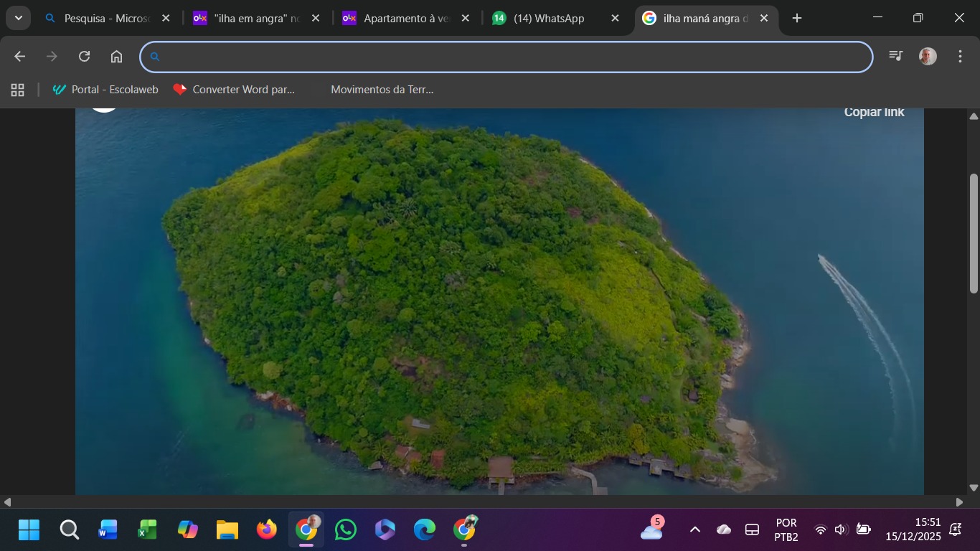Open Chrome three-dot menu
This screenshot has width=980, height=551.
point(960,57)
